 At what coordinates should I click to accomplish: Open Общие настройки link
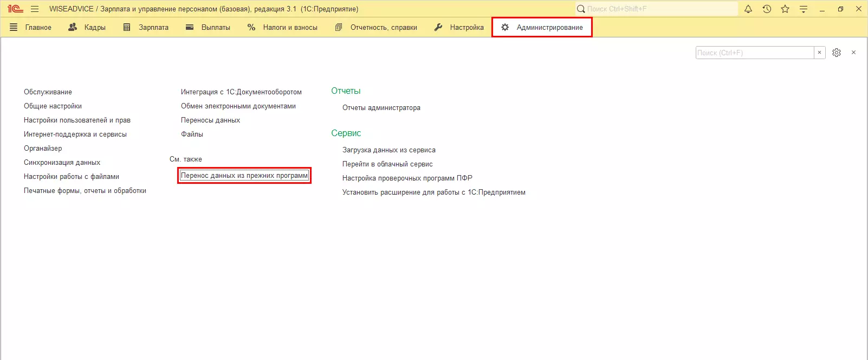click(53, 106)
